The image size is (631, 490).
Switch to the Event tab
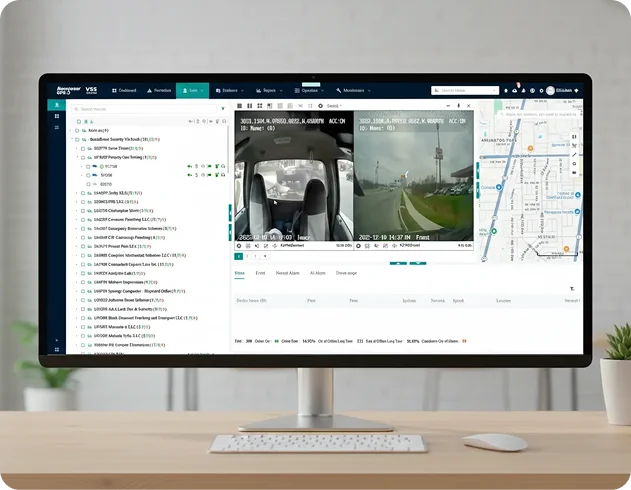(x=260, y=272)
